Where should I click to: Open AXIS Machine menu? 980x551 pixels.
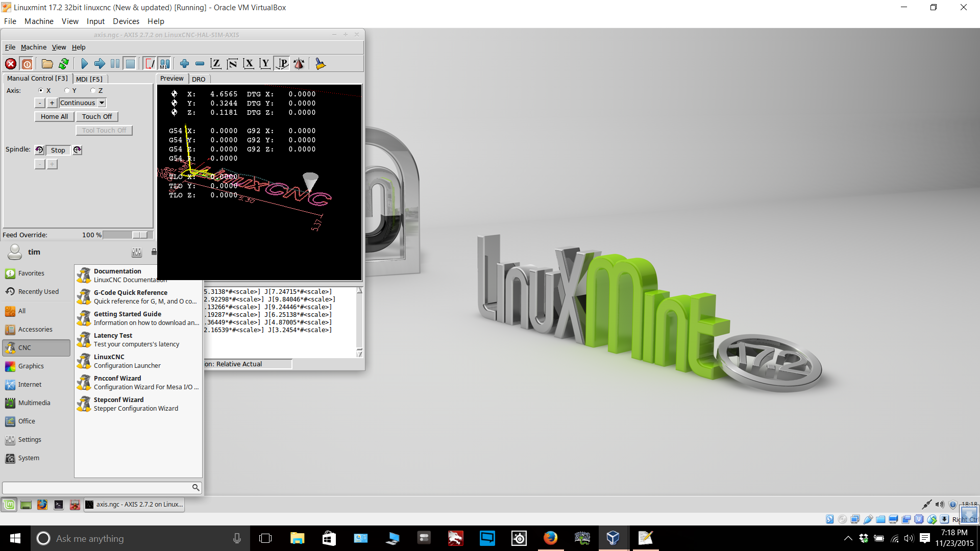pos(34,47)
